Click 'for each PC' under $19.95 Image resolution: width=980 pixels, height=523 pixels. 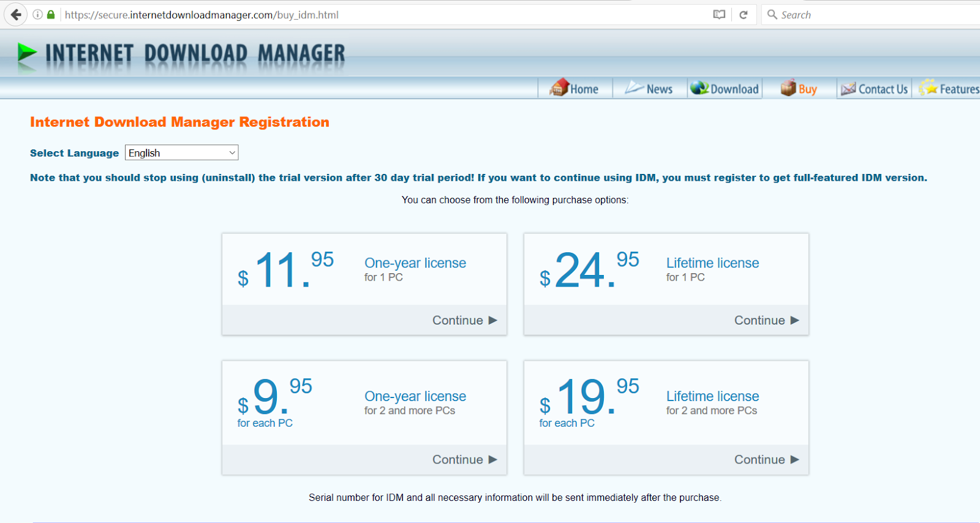(567, 423)
